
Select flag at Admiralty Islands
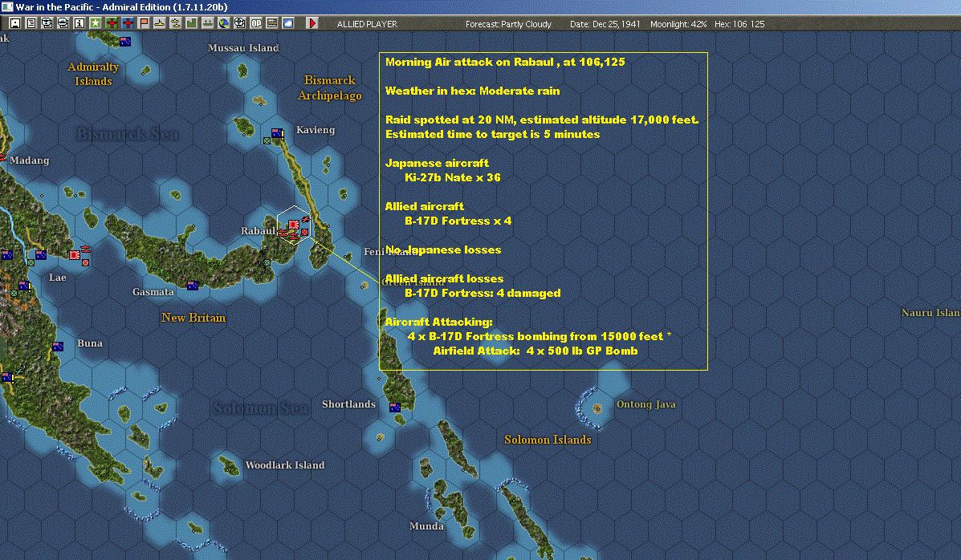coord(125,42)
